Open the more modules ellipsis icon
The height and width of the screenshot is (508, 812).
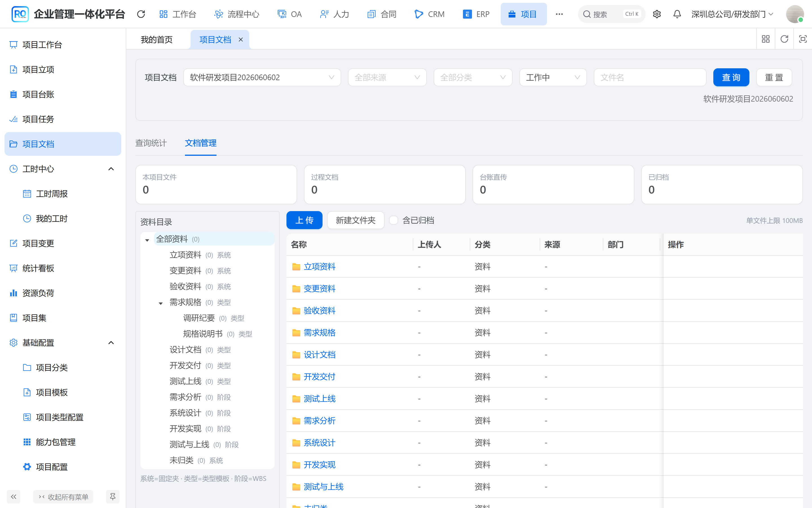(x=559, y=14)
